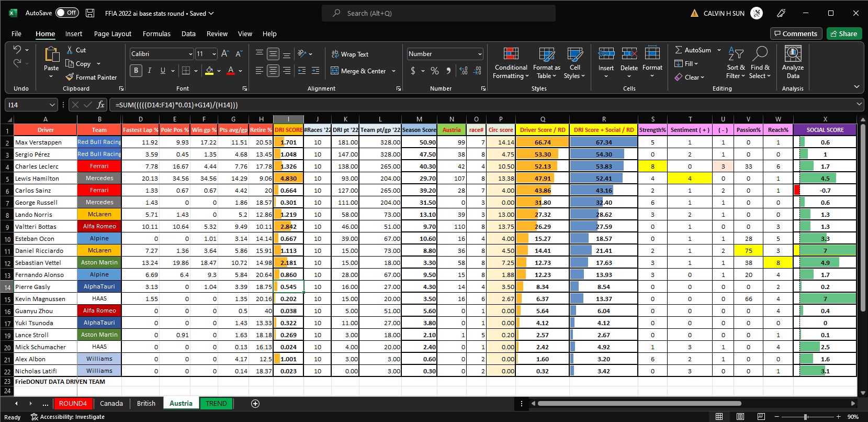The image size is (868, 422).
Task: Click the Undo arrow icon
Action: [x=17, y=49]
